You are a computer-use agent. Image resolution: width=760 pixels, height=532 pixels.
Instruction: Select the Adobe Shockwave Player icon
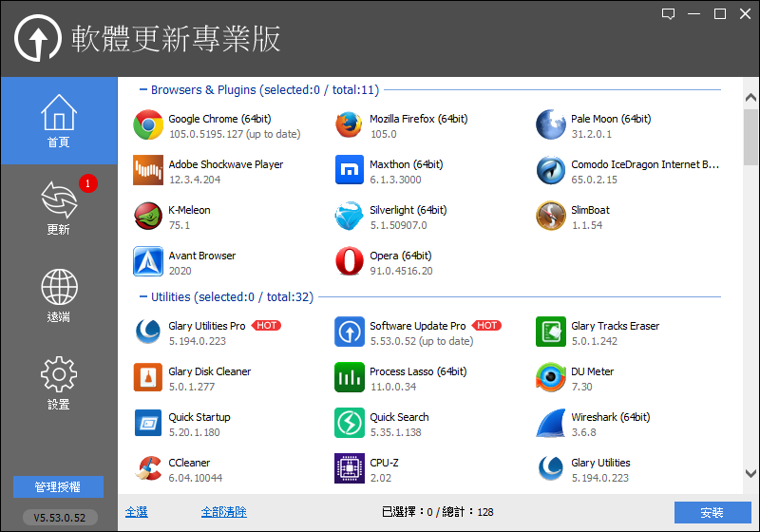point(148,170)
